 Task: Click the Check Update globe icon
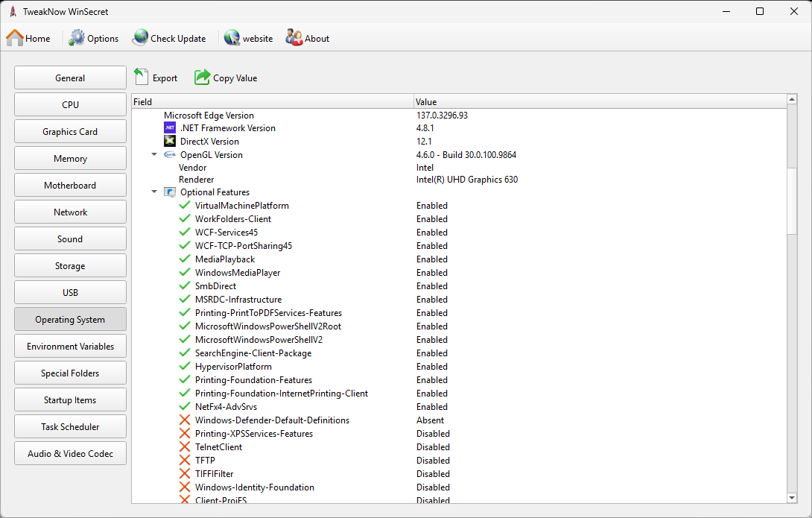(x=140, y=38)
